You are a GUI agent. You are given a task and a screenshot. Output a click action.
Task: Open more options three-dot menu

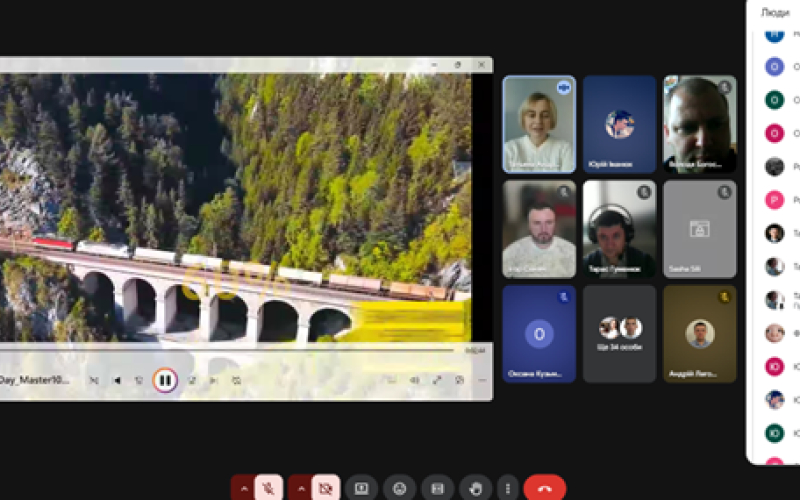click(x=508, y=488)
